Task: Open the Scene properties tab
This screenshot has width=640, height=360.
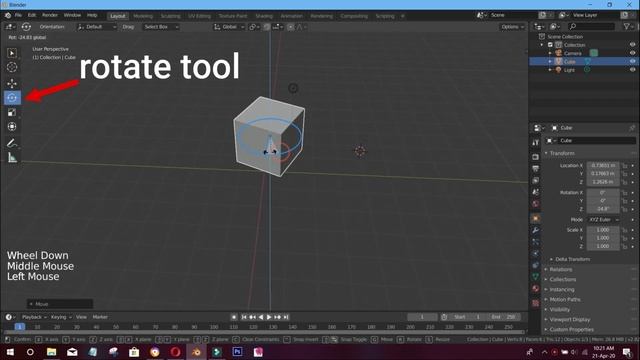Action: pos(536,192)
